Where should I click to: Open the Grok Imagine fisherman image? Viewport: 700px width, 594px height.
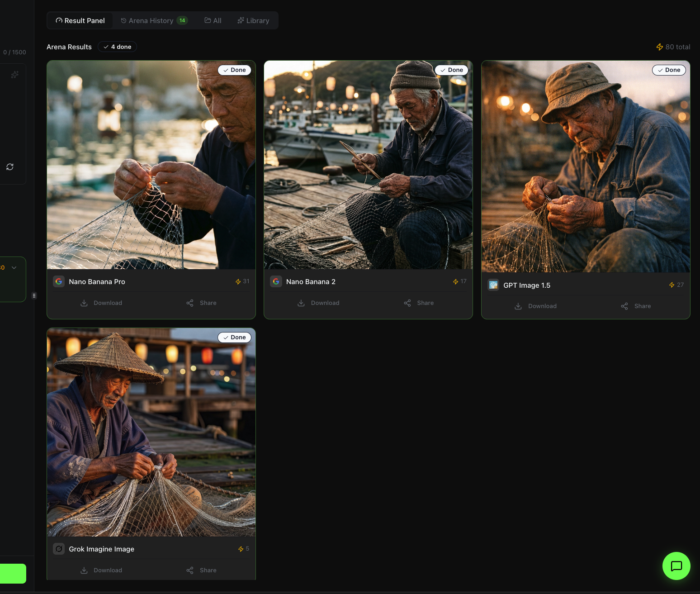[x=151, y=432]
